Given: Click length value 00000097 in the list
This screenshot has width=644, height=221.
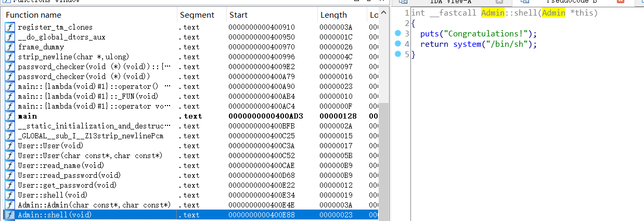Looking at the screenshot, I should (336, 67).
